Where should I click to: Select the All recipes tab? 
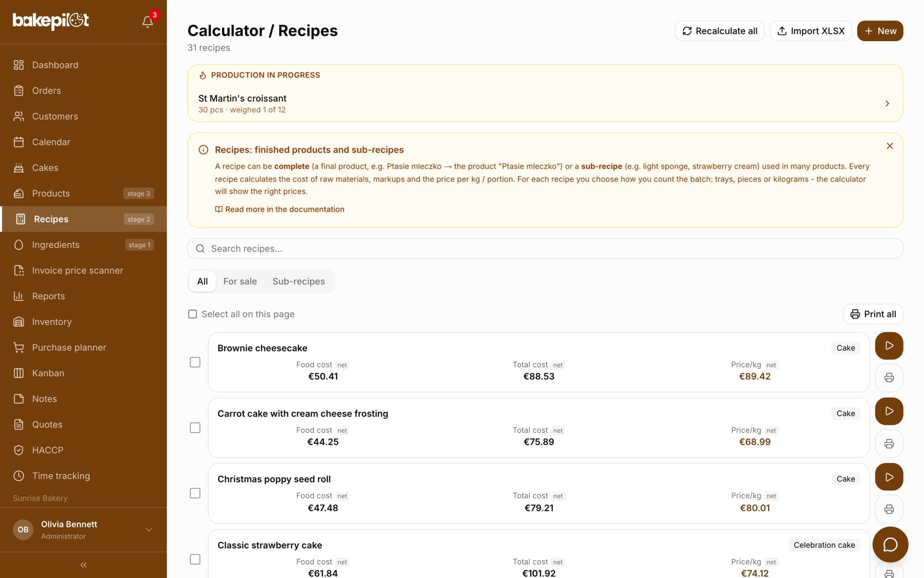202,282
